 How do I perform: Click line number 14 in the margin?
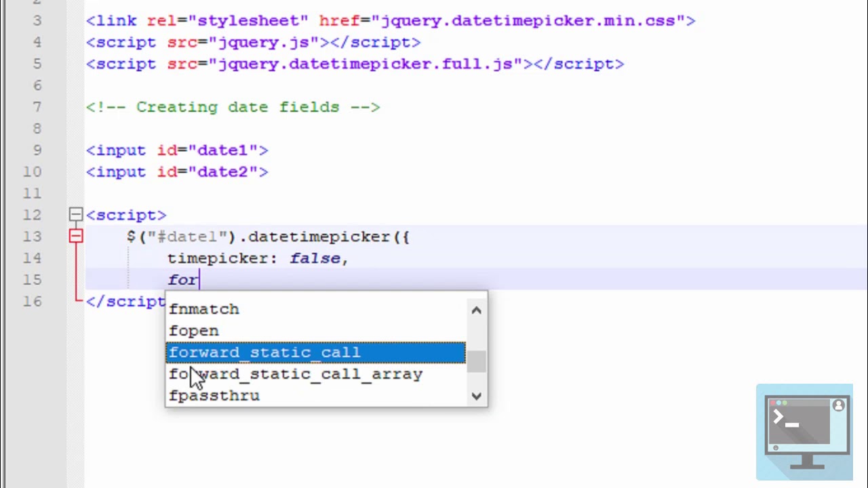[x=32, y=258]
